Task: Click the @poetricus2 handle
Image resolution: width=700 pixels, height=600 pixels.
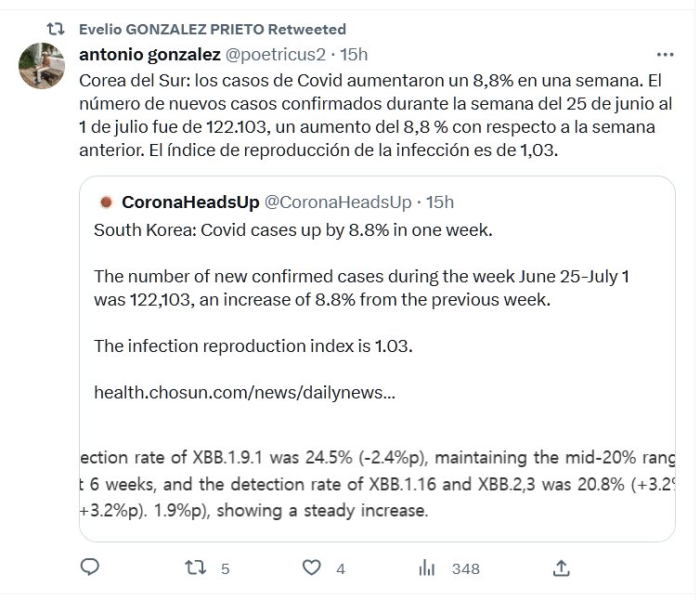Action: (x=277, y=53)
